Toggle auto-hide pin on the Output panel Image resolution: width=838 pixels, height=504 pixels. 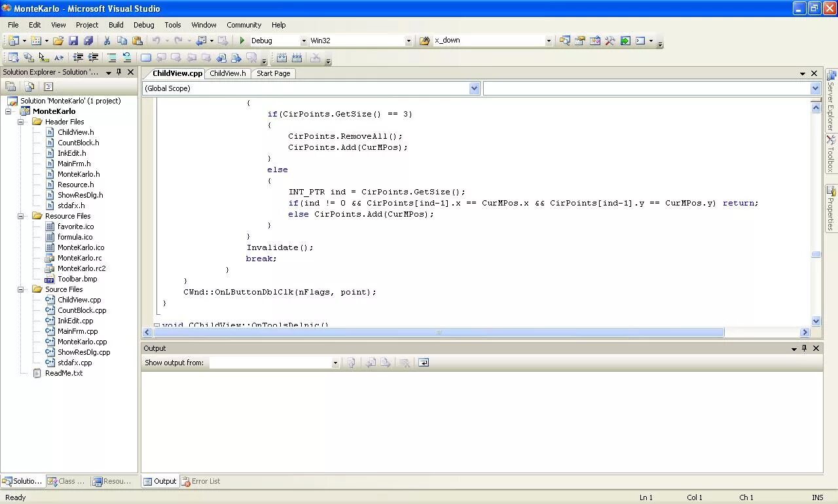coord(805,348)
